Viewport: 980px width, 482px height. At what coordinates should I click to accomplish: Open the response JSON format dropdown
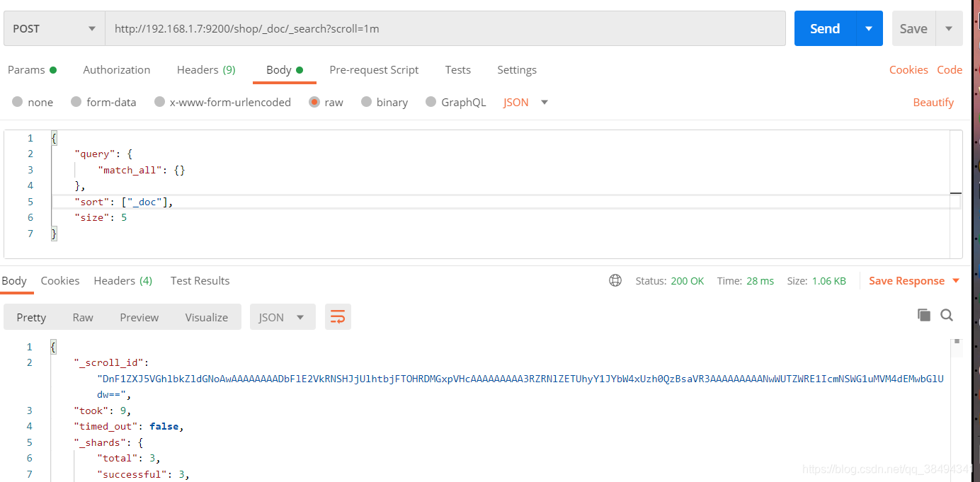tap(282, 317)
